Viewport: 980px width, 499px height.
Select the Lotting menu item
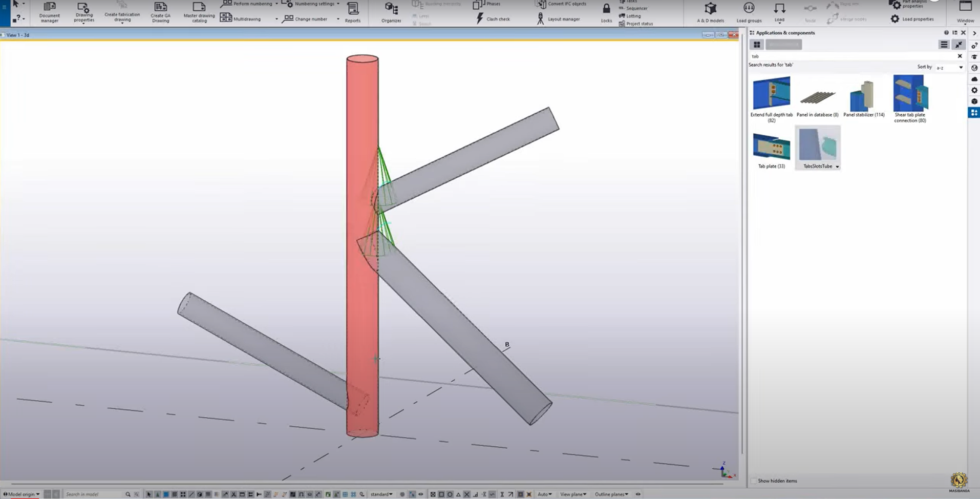[633, 16]
